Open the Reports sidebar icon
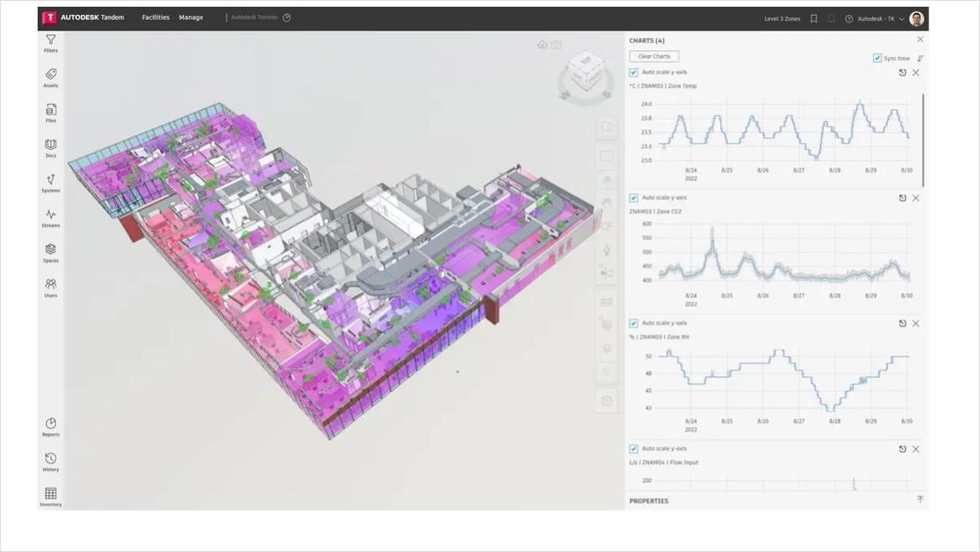Viewport: 980px width, 552px height. click(51, 427)
